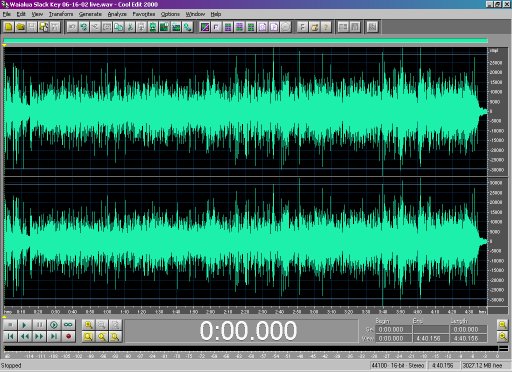Screen dimensions: 512x372
Task: Click the empty Sel End time field
Action: tap(430, 329)
